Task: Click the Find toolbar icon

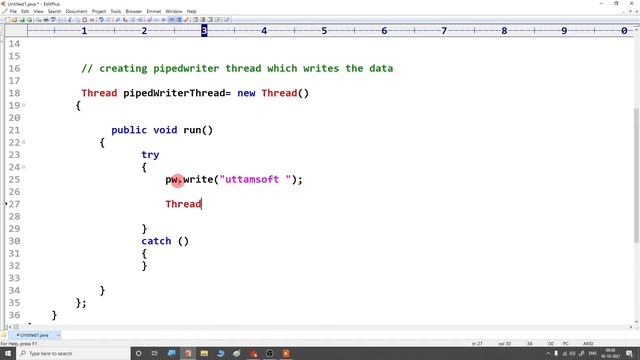Action: click(x=118, y=20)
